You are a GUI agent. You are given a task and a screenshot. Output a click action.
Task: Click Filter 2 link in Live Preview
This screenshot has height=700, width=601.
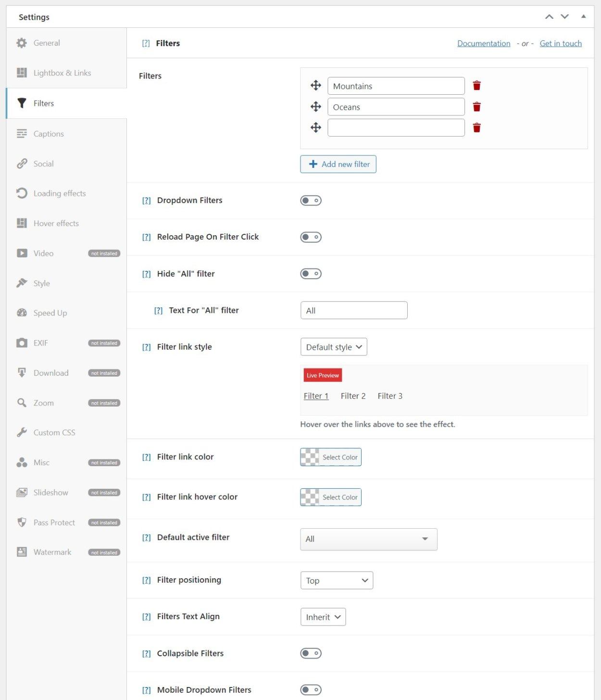pyautogui.click(x=353, y=396)
